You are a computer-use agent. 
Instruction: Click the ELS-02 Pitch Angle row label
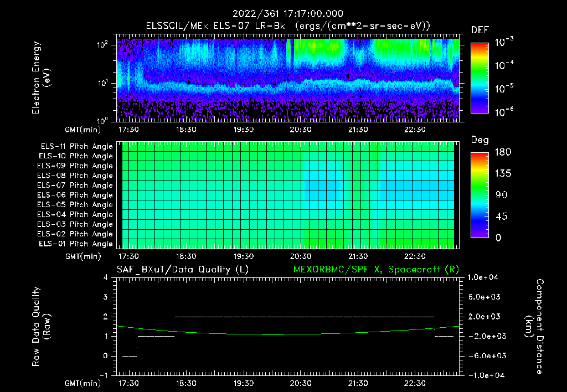click(x=75, y=234)
